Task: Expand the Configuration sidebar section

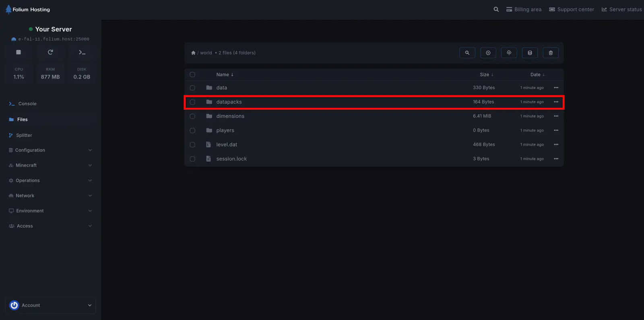Action: 50,150
